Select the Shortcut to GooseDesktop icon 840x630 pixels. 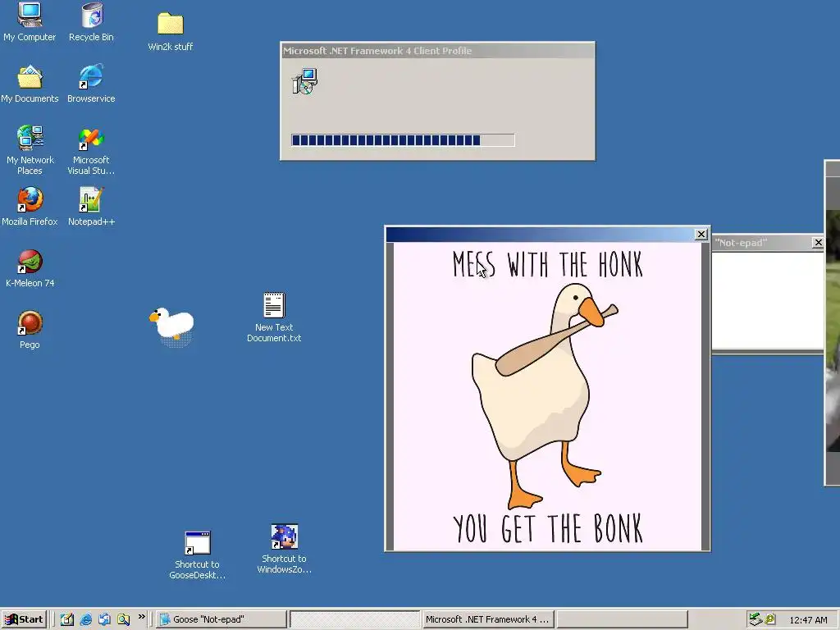click(x=197, y=555)
